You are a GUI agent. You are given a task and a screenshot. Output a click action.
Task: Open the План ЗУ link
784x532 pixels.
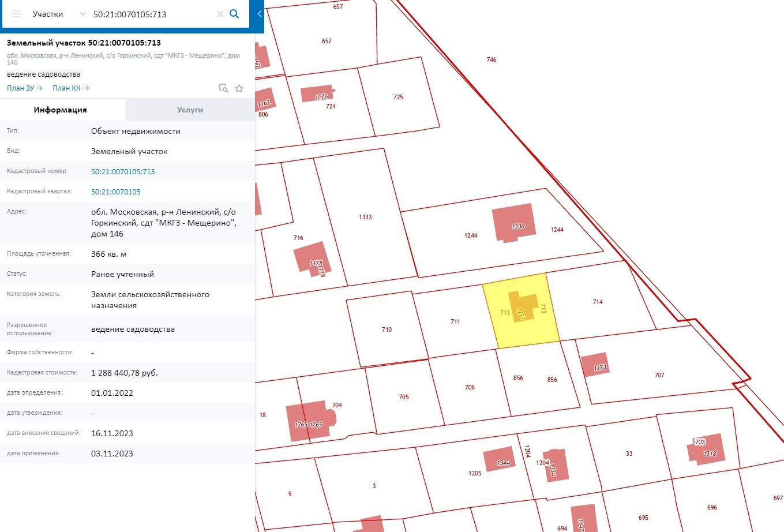[x=25, y=88]
